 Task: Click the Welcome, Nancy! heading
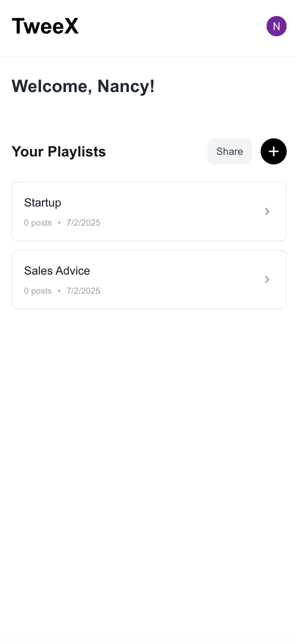coord(83,86)
